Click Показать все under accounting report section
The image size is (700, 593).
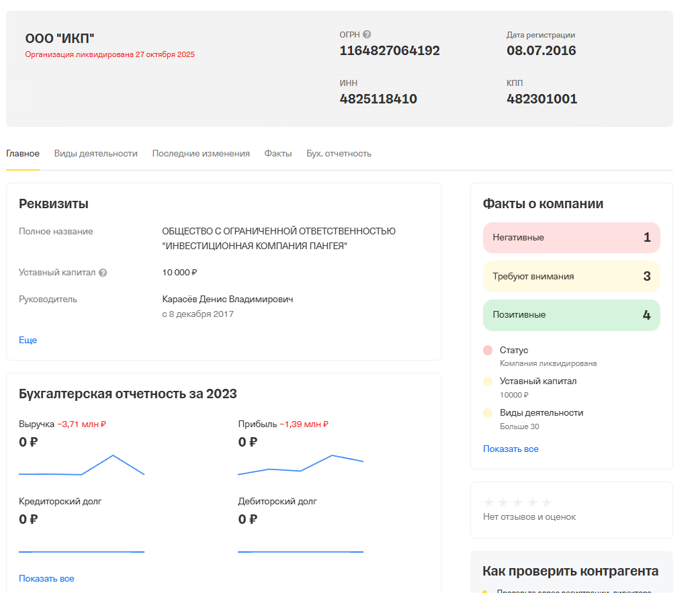[x=46, y=578]
